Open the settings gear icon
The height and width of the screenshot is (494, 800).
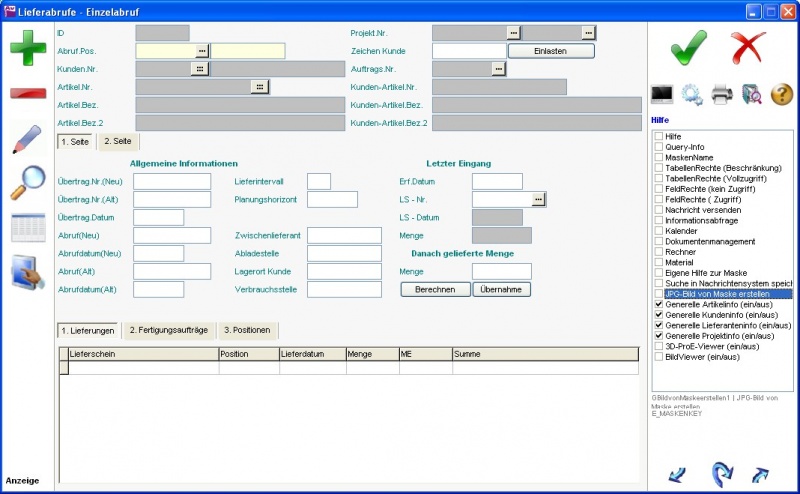tap(692, 95)
